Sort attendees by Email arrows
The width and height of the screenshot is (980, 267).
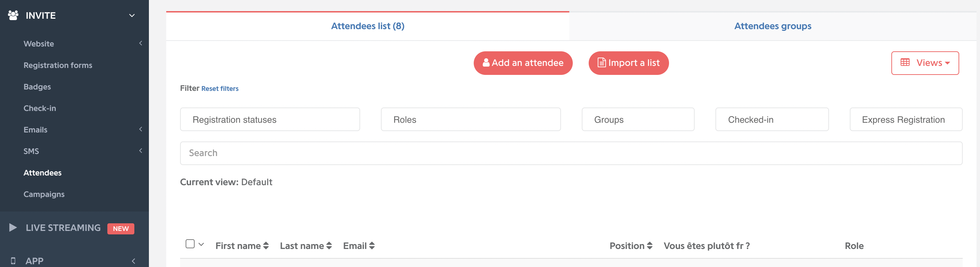372,246
